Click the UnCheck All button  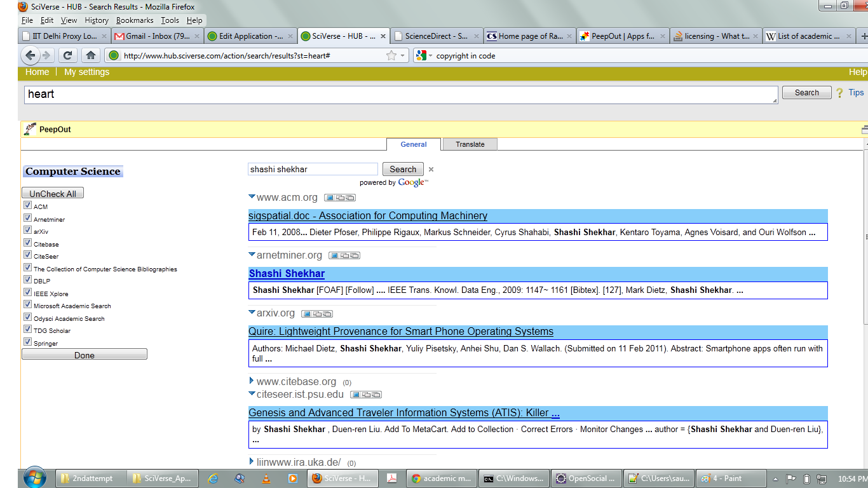tap(53, 193)
